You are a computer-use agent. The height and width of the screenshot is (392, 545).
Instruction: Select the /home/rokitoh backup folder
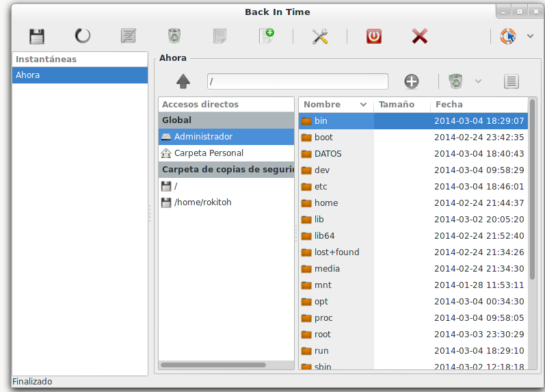click(x=203, y=202)
